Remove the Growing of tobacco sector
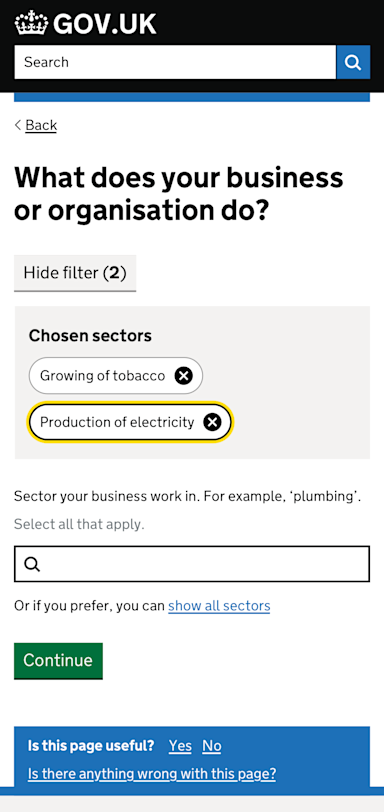Image resolution: width=384 pixels, height=812 pixels. coord(183,375)
